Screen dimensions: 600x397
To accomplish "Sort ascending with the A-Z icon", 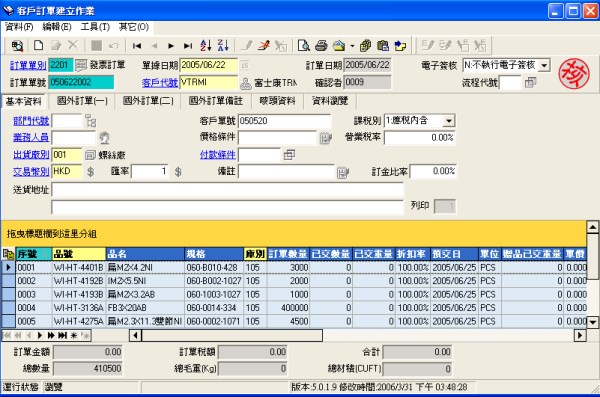I will (205, 46).
